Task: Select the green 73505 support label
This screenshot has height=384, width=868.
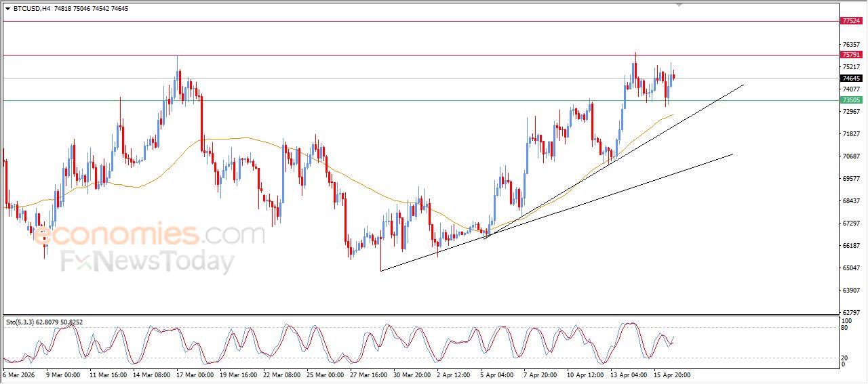Action: tap(850, 100)
